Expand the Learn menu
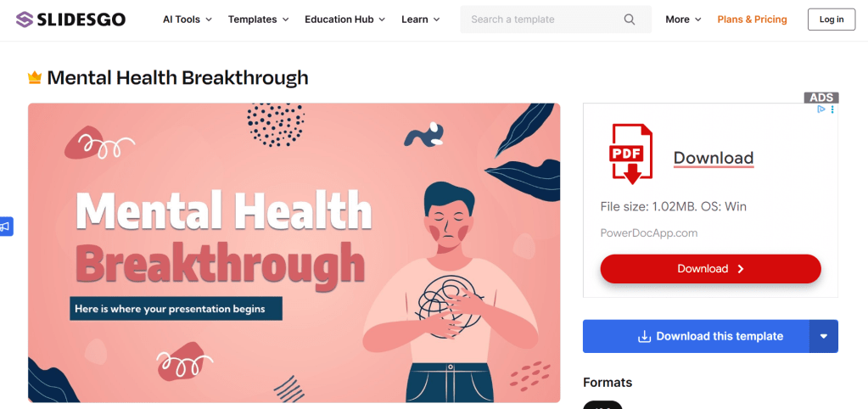 pos(421,20)
